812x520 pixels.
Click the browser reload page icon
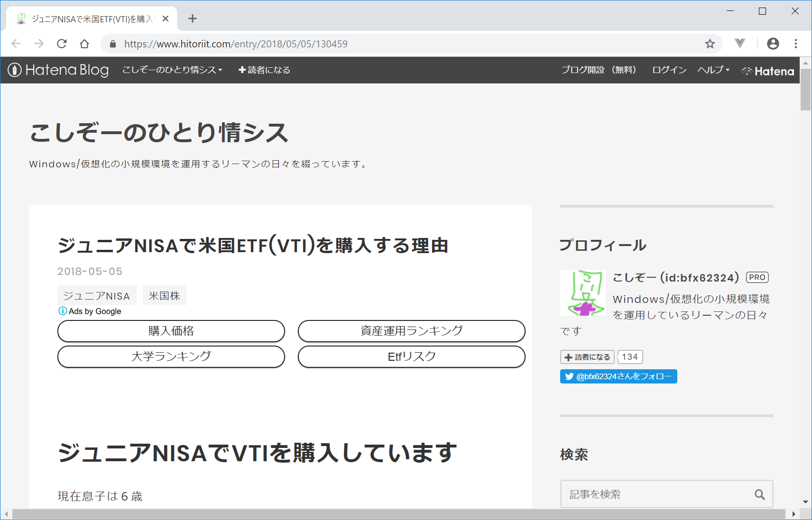[x=62, y=44]
